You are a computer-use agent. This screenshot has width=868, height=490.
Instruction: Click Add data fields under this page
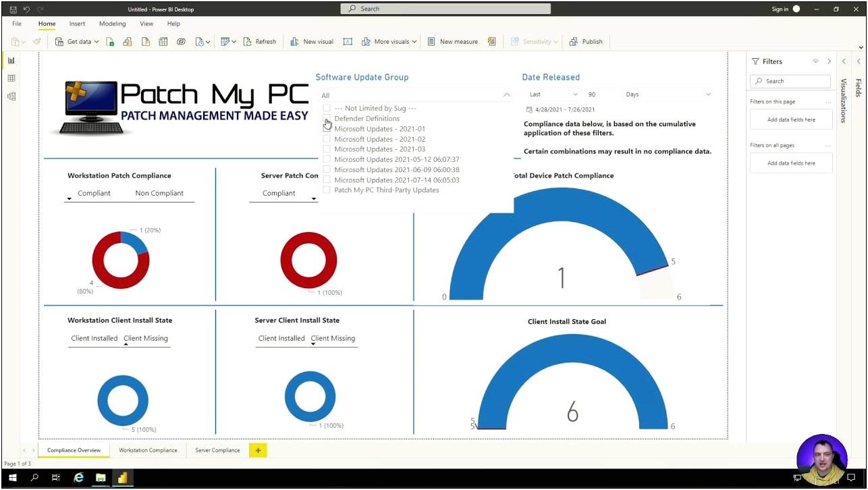tap(791, 119)
